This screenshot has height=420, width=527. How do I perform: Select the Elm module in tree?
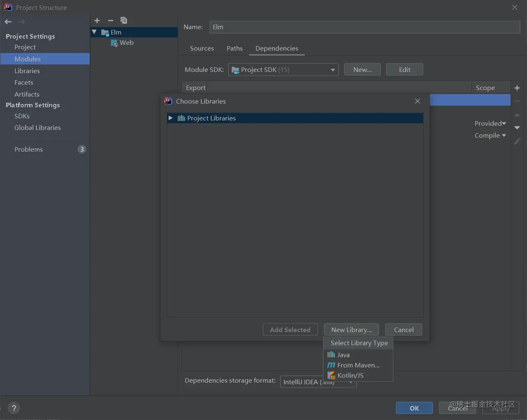point(134,32)
